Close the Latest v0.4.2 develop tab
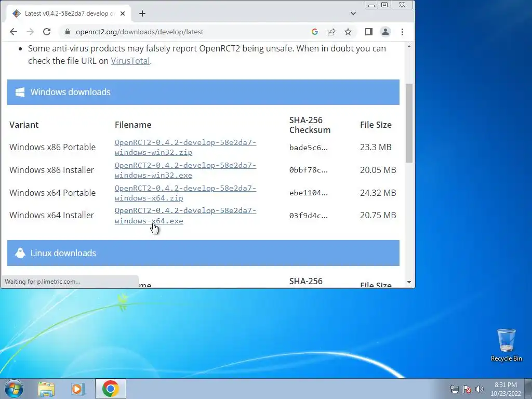 point(123,14)
